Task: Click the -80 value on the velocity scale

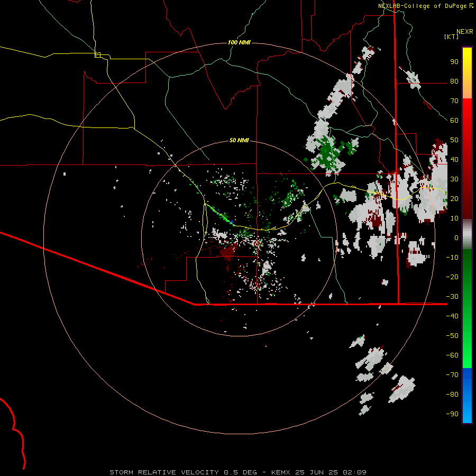Action: pyautogui.click(x=452, y=395)
